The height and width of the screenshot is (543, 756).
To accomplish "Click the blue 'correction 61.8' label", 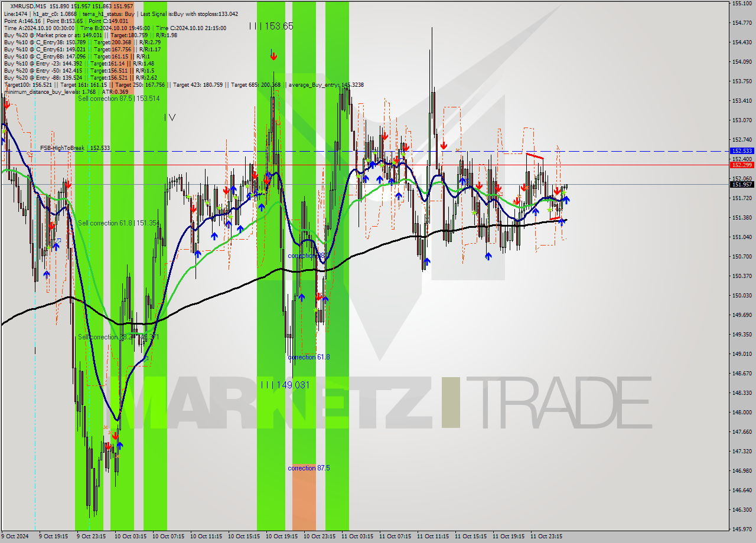I will (308, 357).
